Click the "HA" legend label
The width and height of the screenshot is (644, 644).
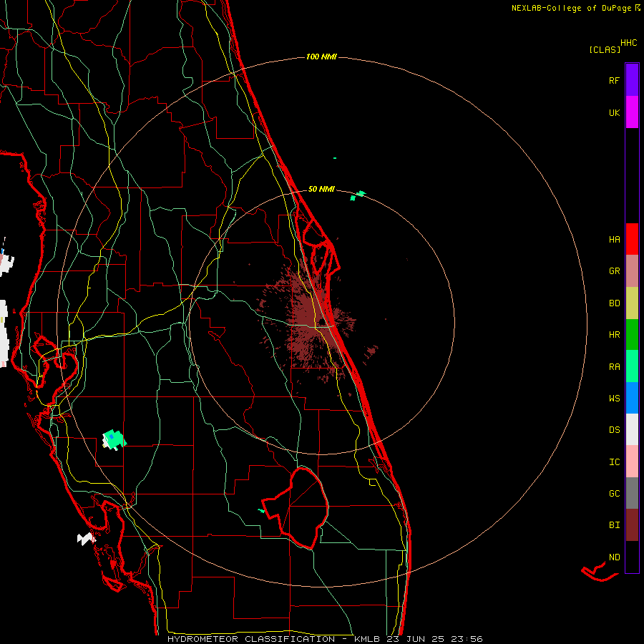coord(615,240)
